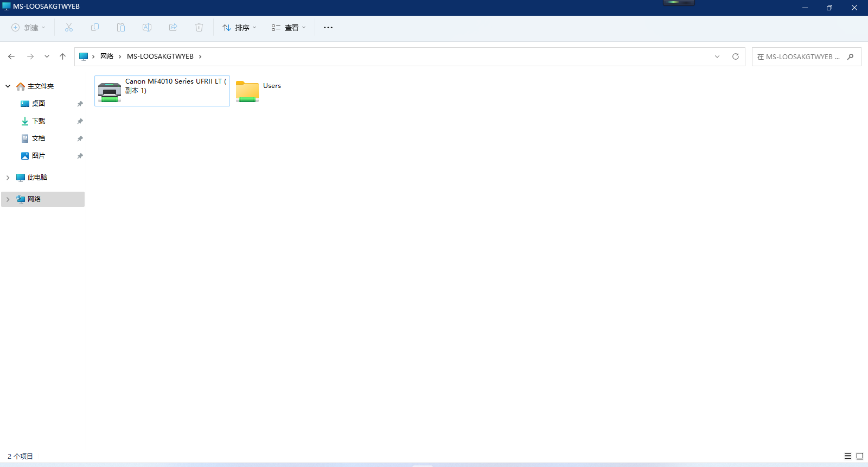
Task: Click MS-LOOSAKGTWYEB breadcrumb segment
Action: 160,56
